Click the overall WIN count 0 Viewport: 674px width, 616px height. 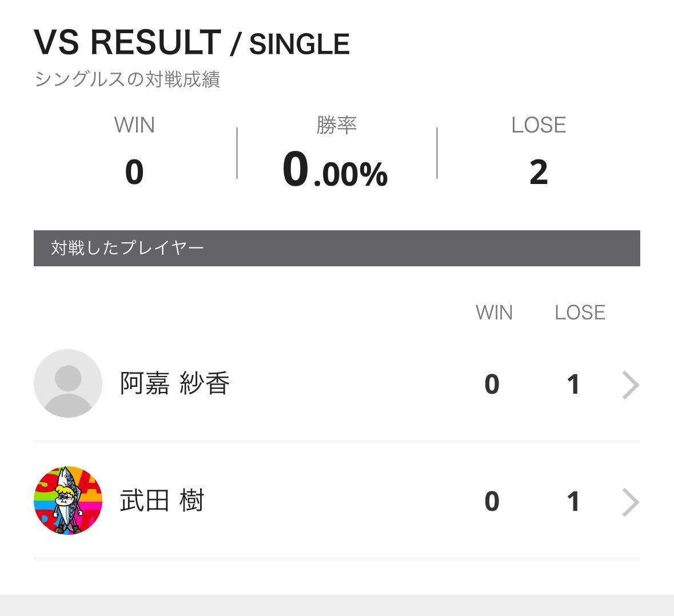(x=134, y=172)
